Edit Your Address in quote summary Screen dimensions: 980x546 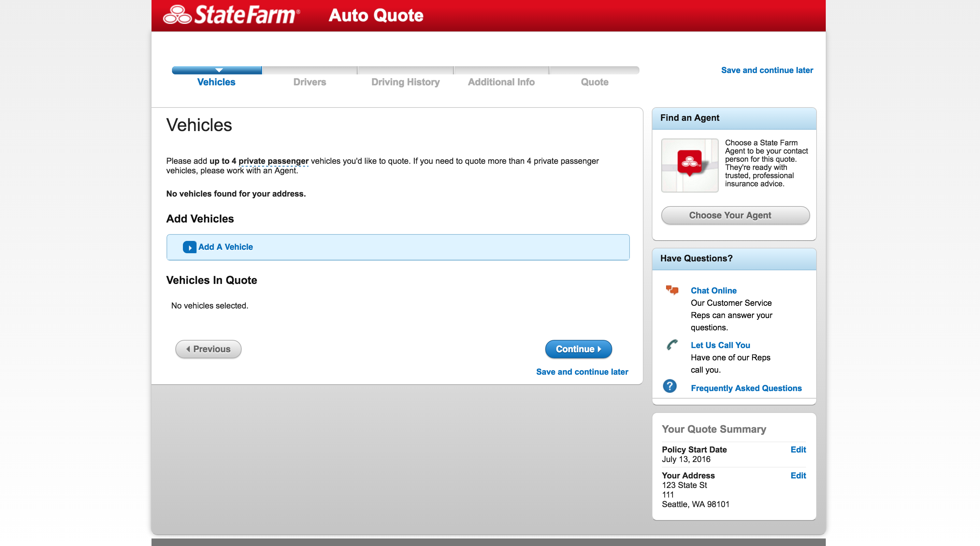[x=798, y=475]
